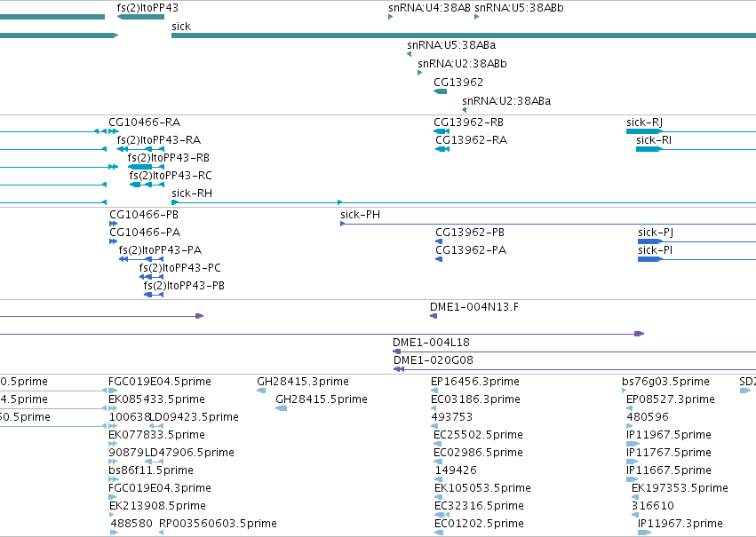Click the IP11667.5prime EST label

669,470
